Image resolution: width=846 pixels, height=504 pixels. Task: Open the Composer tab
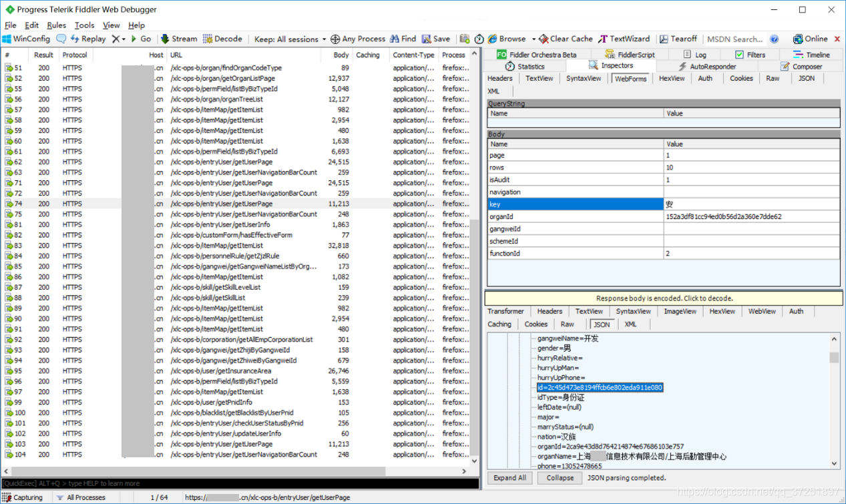[x=801, y=67]
